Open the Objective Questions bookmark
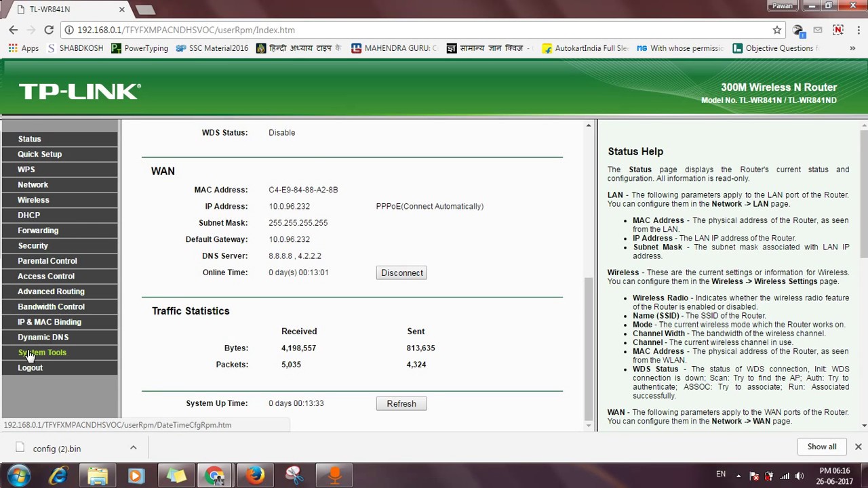The height and width of the screenshot is (488, 868). [776, 48]
